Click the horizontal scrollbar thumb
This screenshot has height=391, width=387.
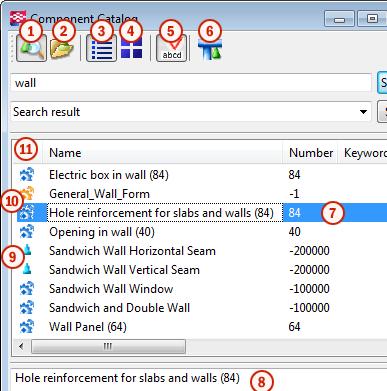[108, 347]
